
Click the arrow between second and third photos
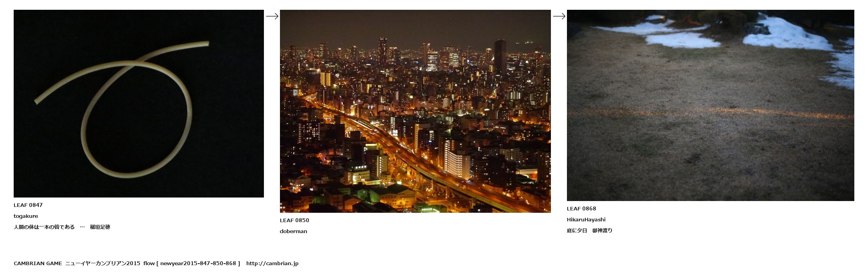pos(559,16)
